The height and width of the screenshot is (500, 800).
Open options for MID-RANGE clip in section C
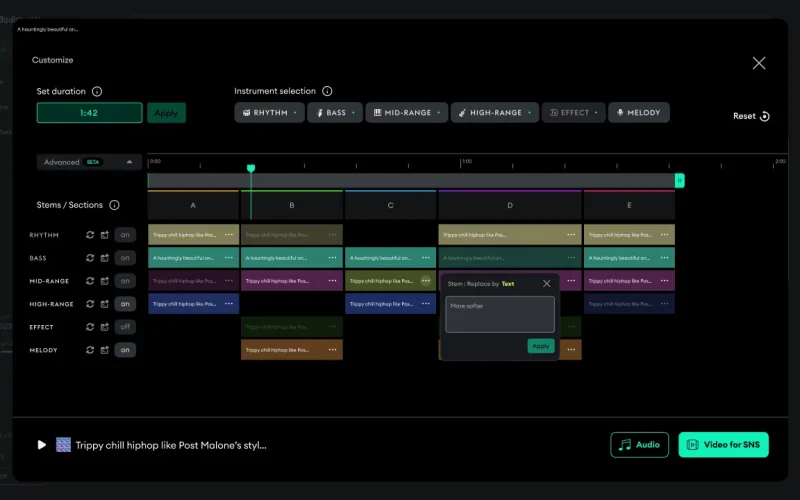(x=426, y=281)
